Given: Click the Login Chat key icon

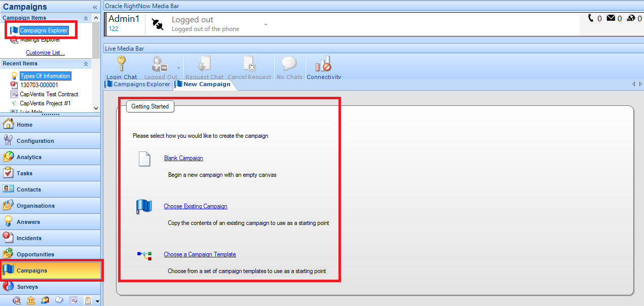Looking at the screenshot, I should pos(121,64).
